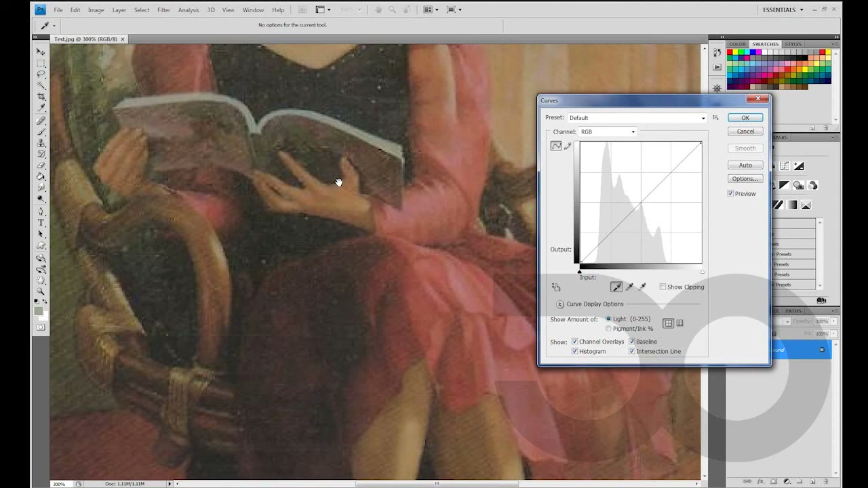Click the curve point editing tool in Curves
The image size is (868, 488).
(x=556, y=146)
